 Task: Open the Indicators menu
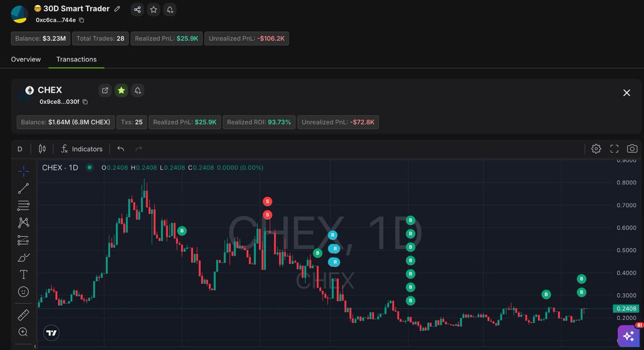[x=82, y=149]
